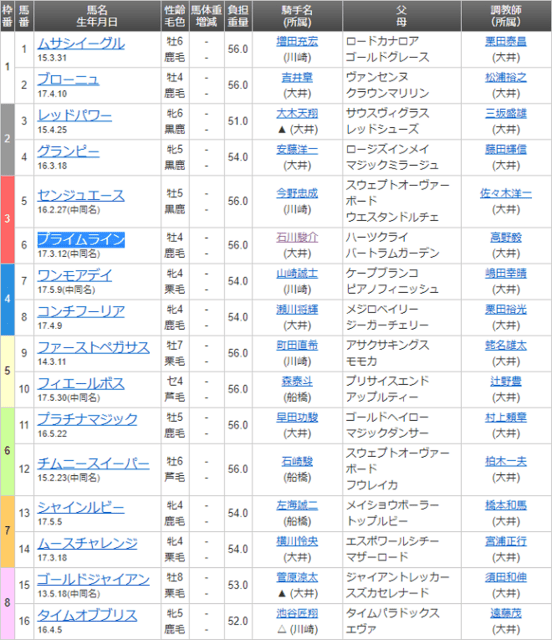This screenshot has width=552, height=640.
Task: Open the trainer link in コンチフーリア row
Action: 505,309
